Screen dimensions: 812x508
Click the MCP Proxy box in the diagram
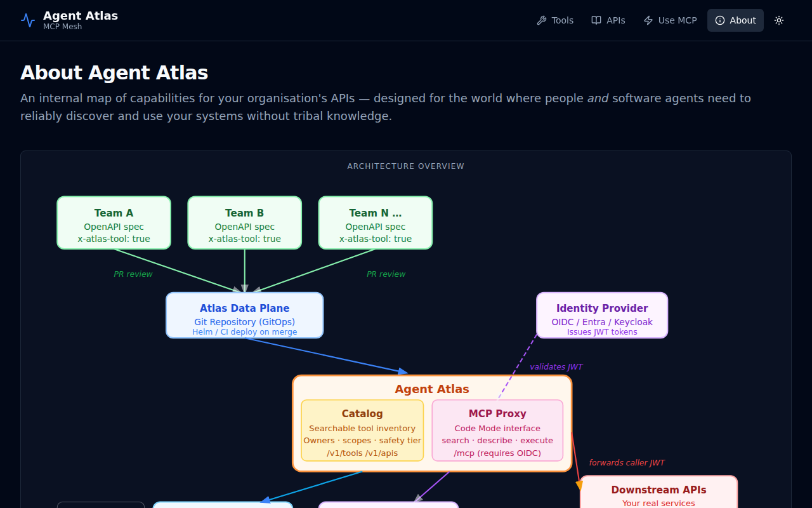click(497, 431)
